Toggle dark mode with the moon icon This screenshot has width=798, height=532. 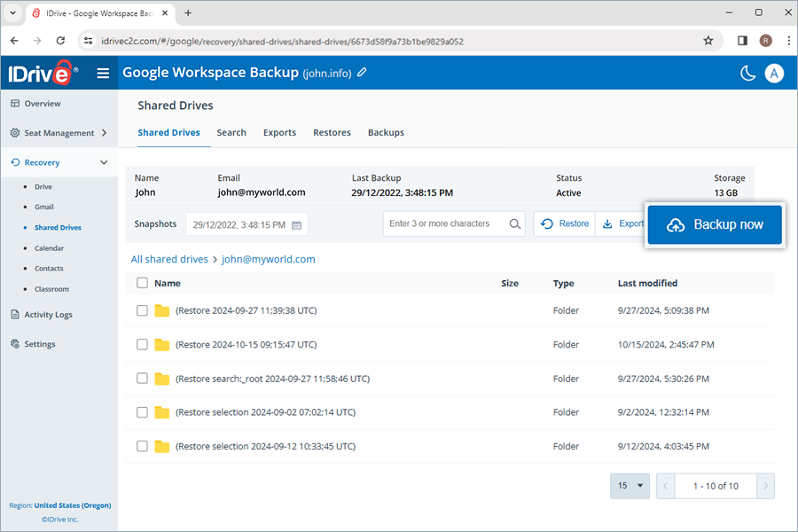pyautogui.click(x=747, y=73)
